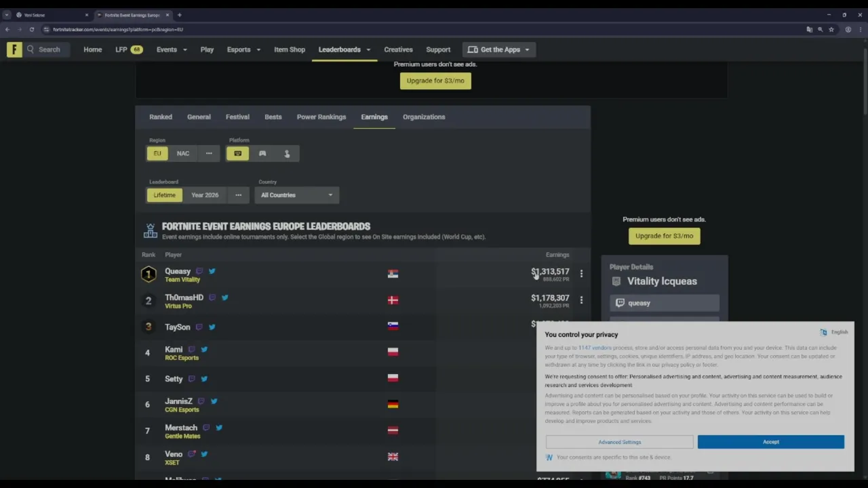868x488 pixels.
Task: Select EU region
Action: click(x=157, y=154)
